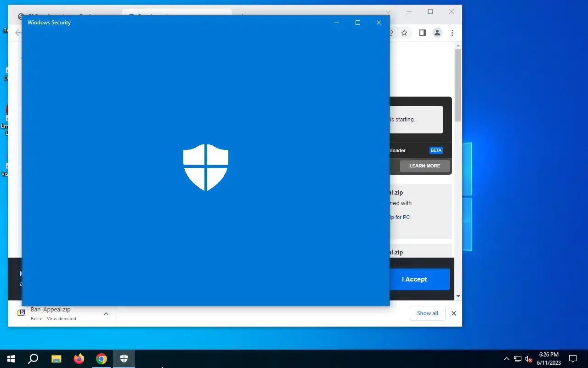The width and height of the screenshot is (588, 368).
Task: Minimize the Chrome window
Action: 409,12
